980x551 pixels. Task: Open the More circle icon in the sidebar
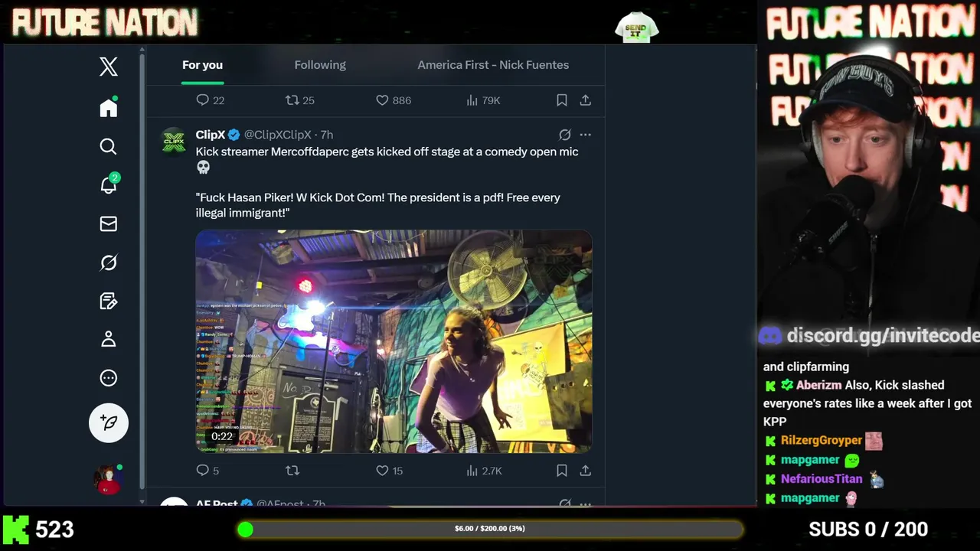coord(109,377)
